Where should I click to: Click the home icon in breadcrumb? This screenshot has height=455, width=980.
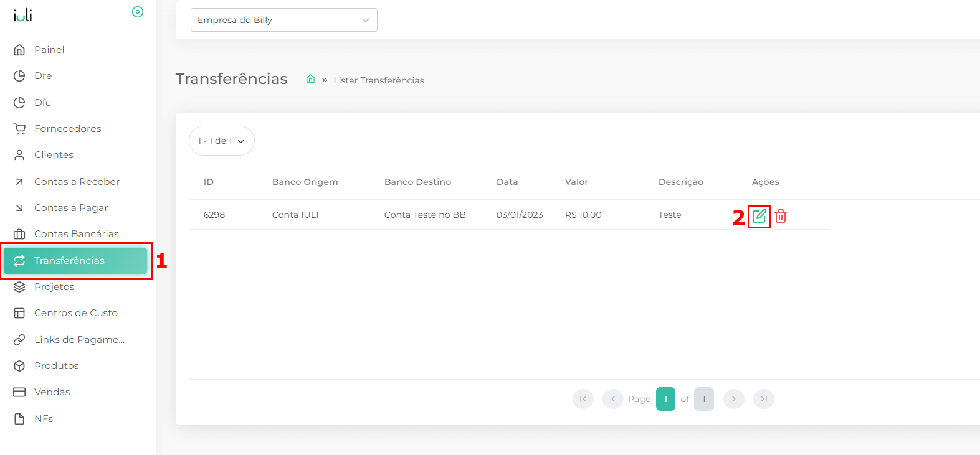pyautogui.click(x=310, y=79)
